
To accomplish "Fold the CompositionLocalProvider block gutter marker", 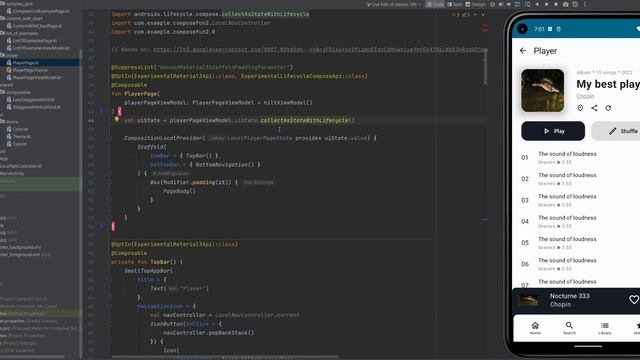I will pyautogui.click(x=109, y=138).
